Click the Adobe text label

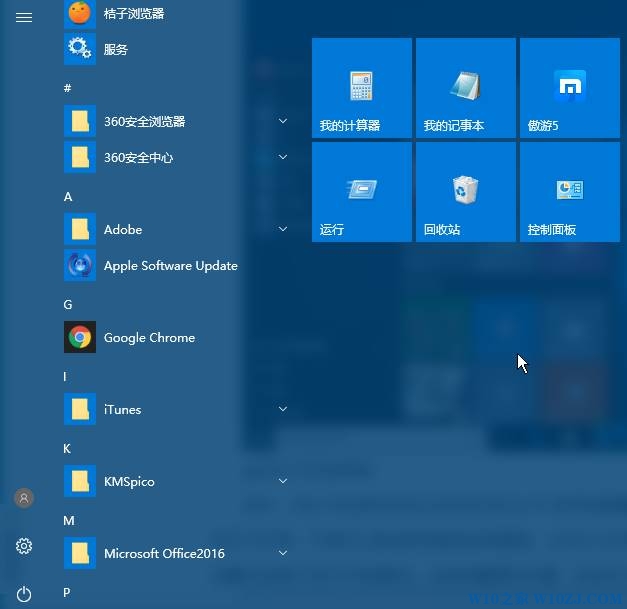123,230
